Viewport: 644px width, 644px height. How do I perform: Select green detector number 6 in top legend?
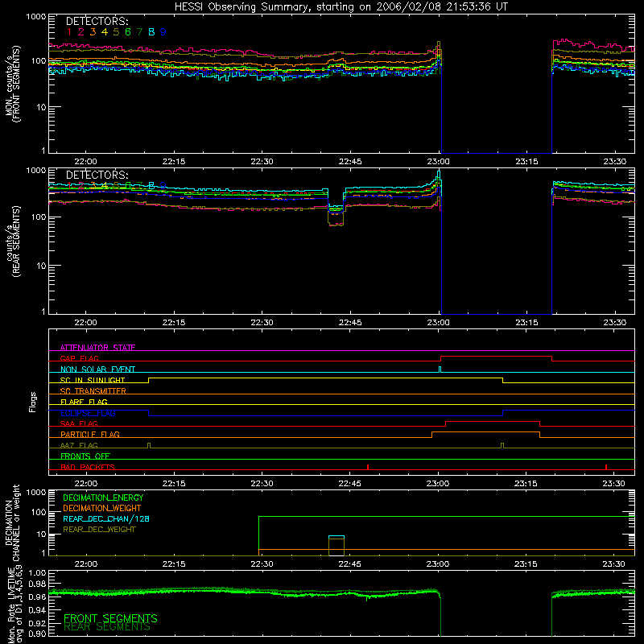tap(128, 32)
